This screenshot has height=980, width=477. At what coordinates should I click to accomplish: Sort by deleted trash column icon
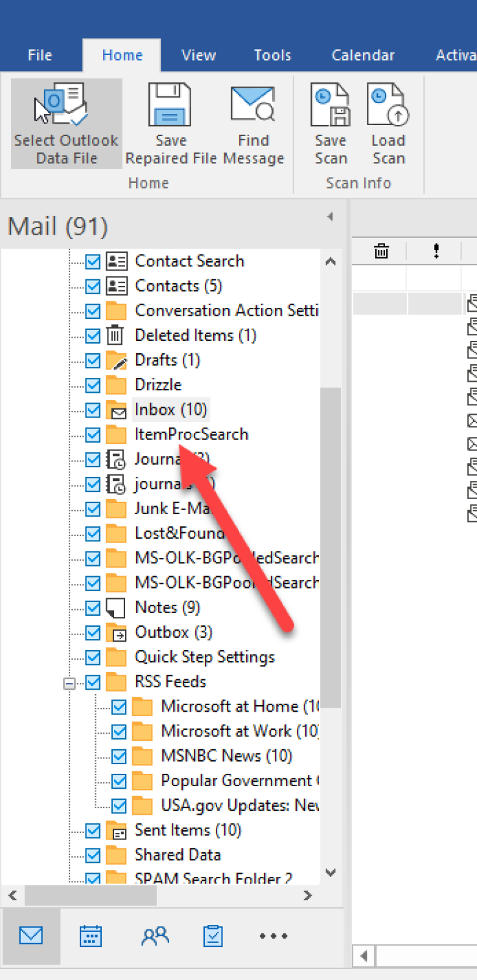[381, 251]
